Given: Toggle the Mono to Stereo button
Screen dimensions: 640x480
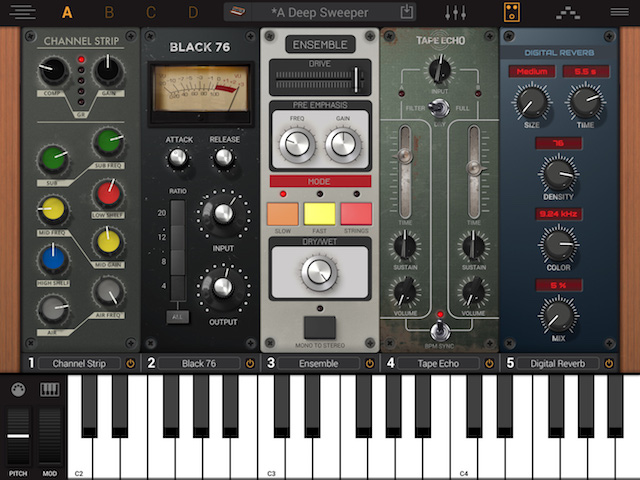Looking at the screenshot, I should [320, 327].
